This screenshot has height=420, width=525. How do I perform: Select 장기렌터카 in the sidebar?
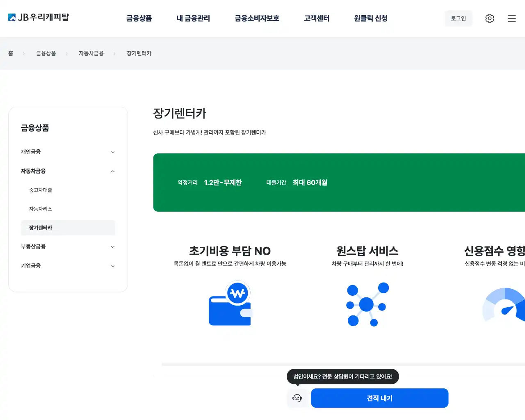point(68,228)
